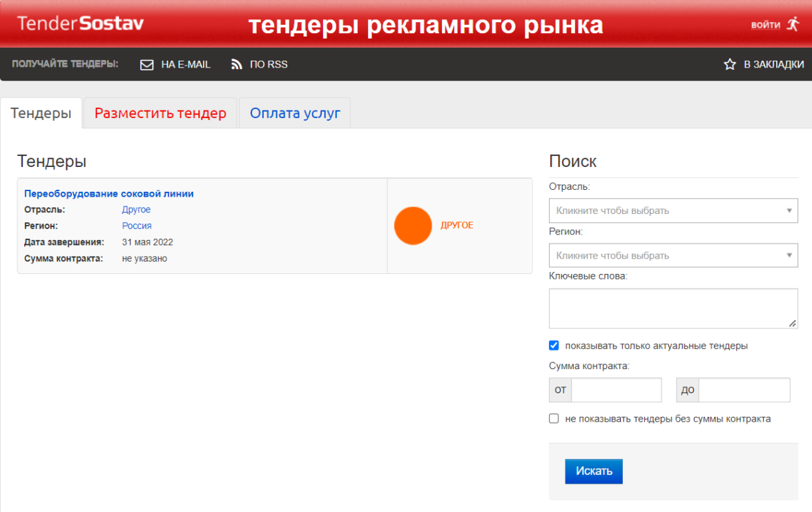Open the Оплата услуг tab
Image resolution: width=812 pixels, height=512 pixels.
pyautogui.click(x=295, y=113)
